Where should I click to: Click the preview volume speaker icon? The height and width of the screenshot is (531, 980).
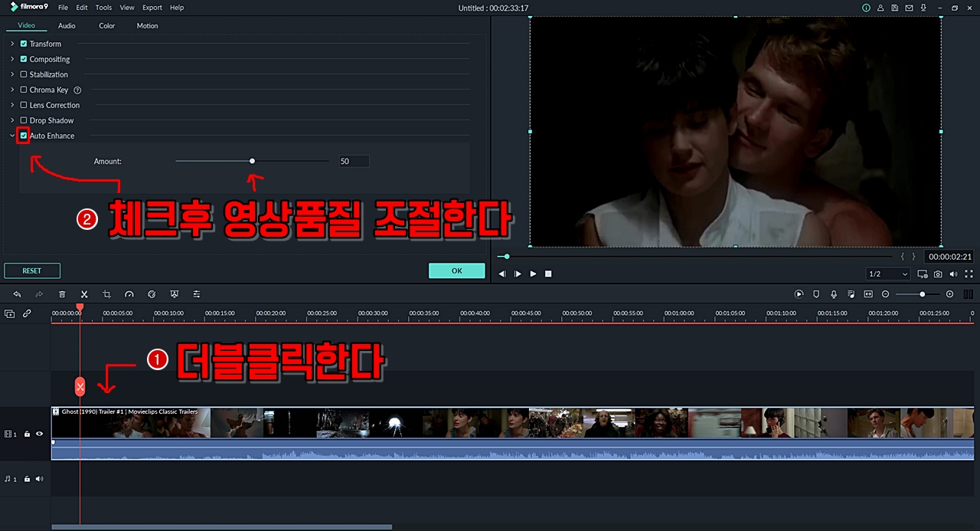click(953, 274)
